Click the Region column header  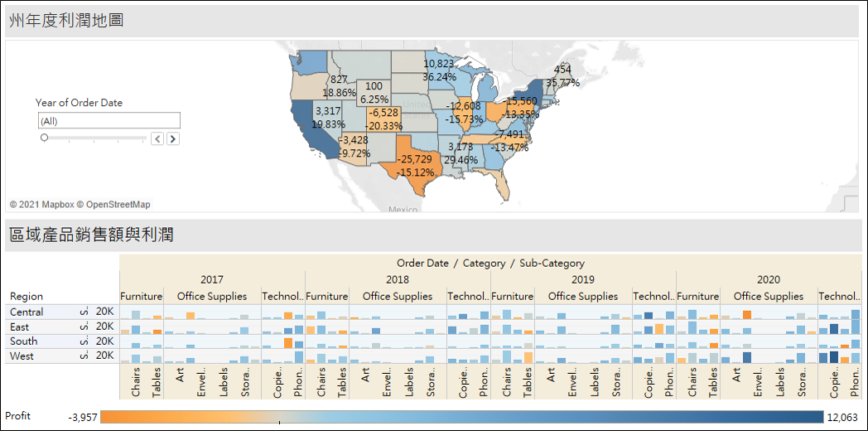pos(26,296)
